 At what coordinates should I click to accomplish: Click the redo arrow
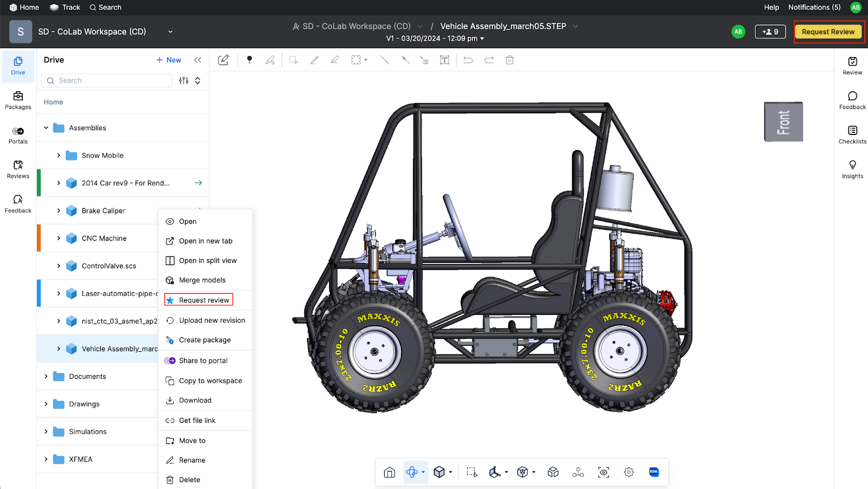pos(489,60)
